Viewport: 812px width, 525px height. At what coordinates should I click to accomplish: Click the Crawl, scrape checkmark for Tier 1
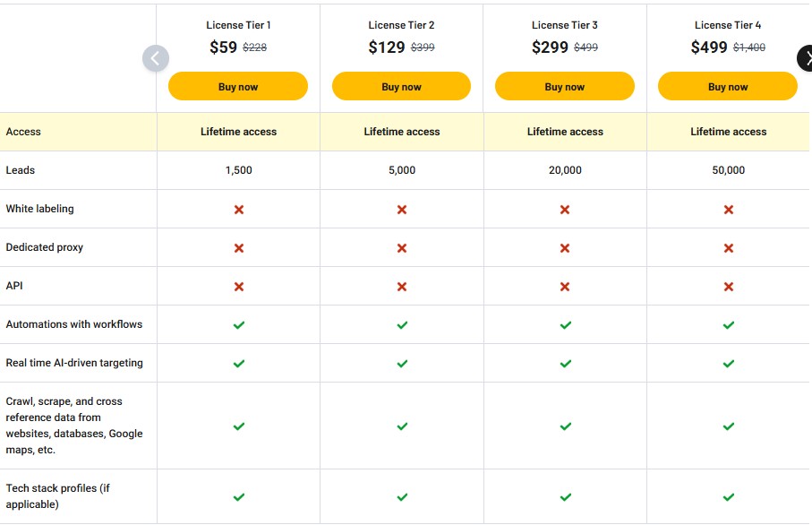click(239, 426)
